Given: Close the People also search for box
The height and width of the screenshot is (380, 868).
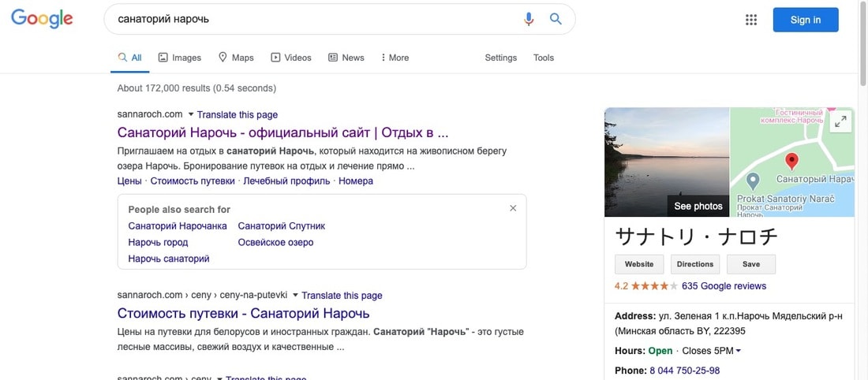Looking at the screenshot, I should (x=513, y=208).
